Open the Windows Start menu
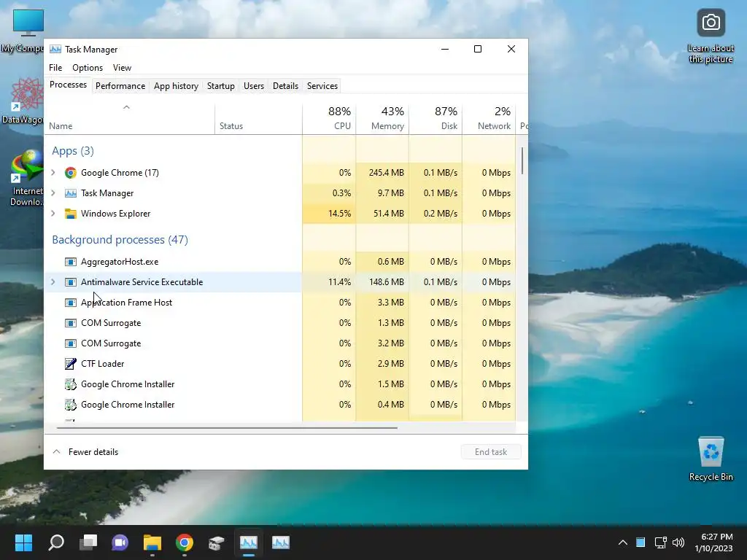This screenshot has height=560, width=747. [23, 542]
